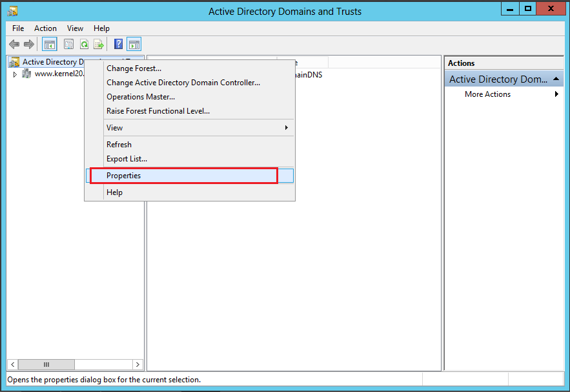Screen dimensions: 570x392
Task: Click the Back arrow toolbar icon
Action: [x=14, y=45]
